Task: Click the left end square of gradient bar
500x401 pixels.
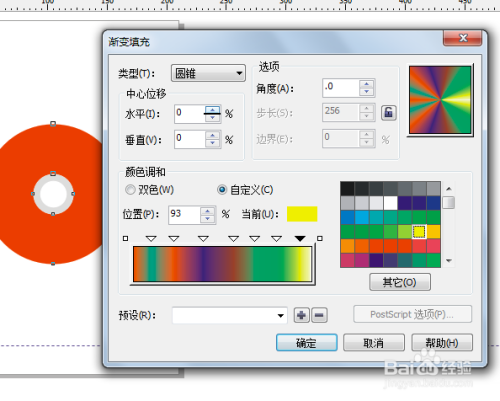Action: (125, 238)
